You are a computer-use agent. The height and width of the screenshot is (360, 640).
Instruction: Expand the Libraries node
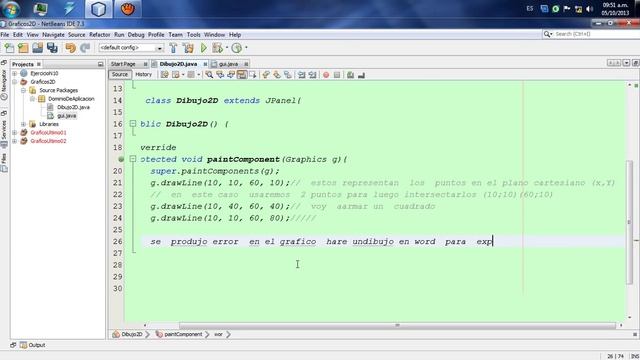point(24,124)
